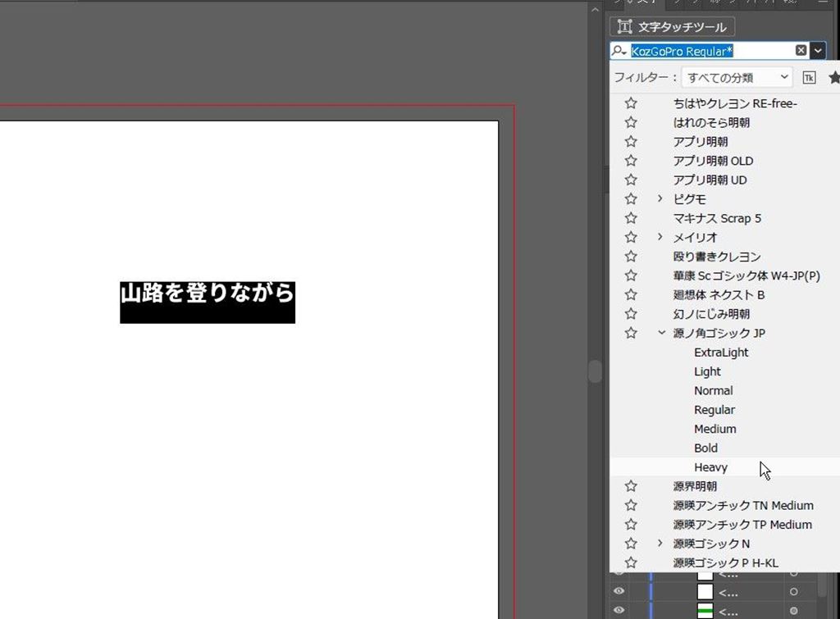Select the 源界明朝 font name
840x619 pixels.
pyautogui.click(x=695, y=486)
